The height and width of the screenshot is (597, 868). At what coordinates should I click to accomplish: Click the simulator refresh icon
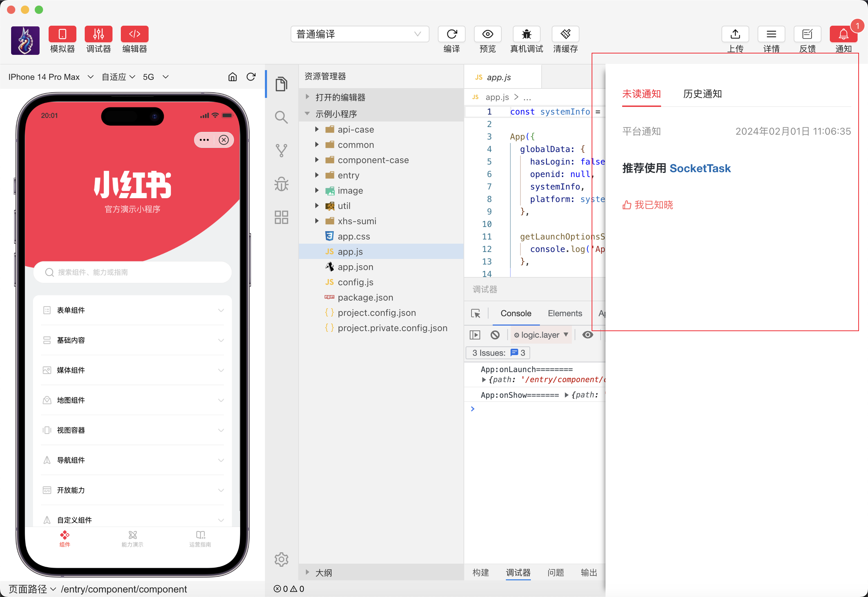(251, 77)
